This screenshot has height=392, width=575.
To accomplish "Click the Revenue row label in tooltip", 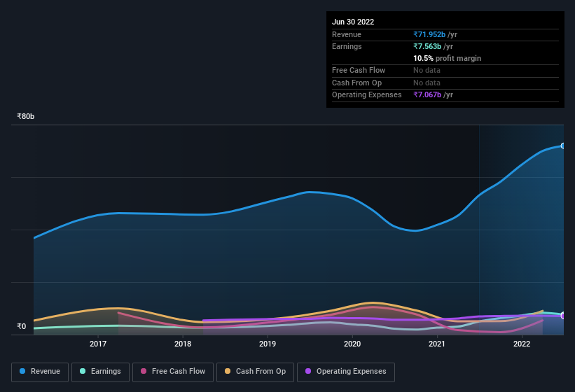I will (x=346, y=34).
